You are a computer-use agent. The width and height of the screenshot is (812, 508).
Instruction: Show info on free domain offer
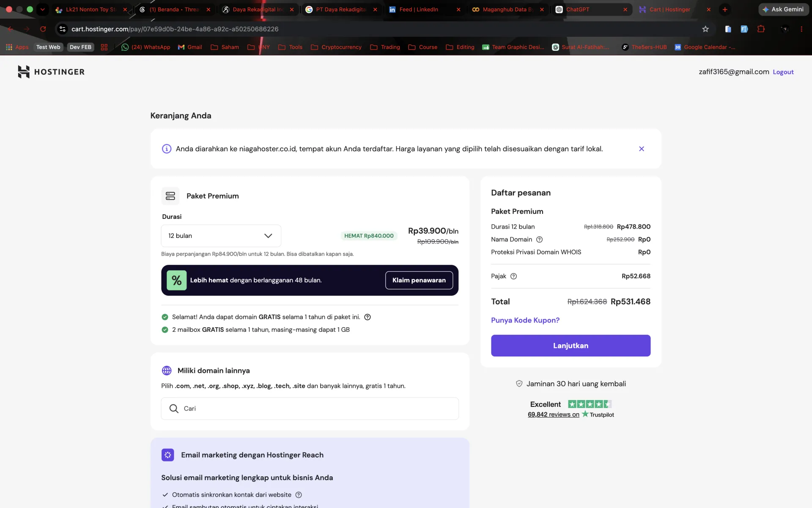(x=368, y=317)
